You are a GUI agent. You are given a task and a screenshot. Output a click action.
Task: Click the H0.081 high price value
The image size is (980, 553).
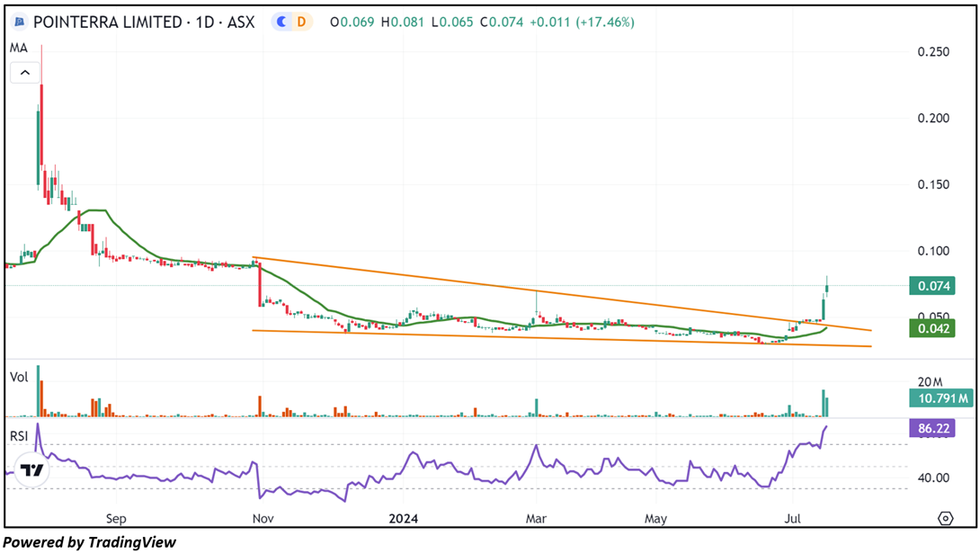(x=403, y=22)
